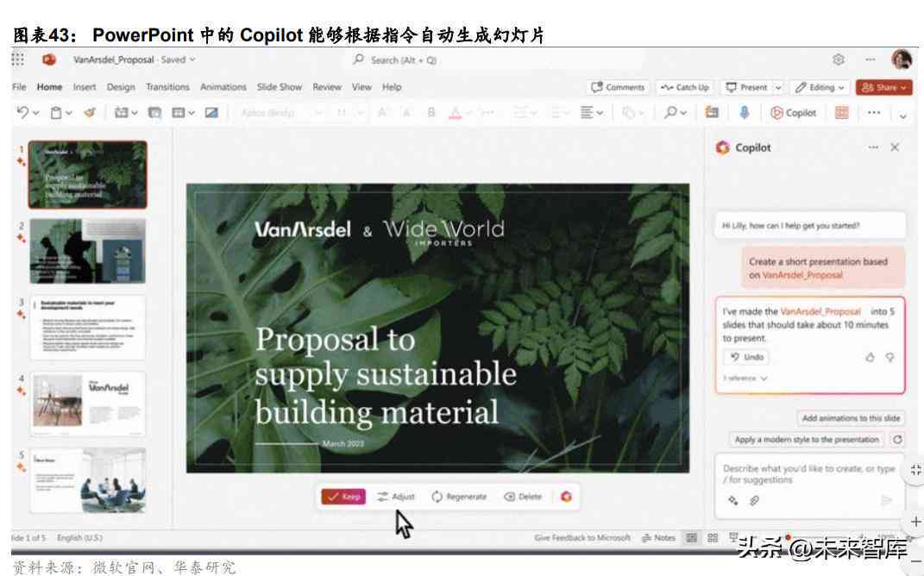The width and height of the screenshot is (924, 576).
Task: Click Apply a modern style suggestion
Action: pos(806,440)
